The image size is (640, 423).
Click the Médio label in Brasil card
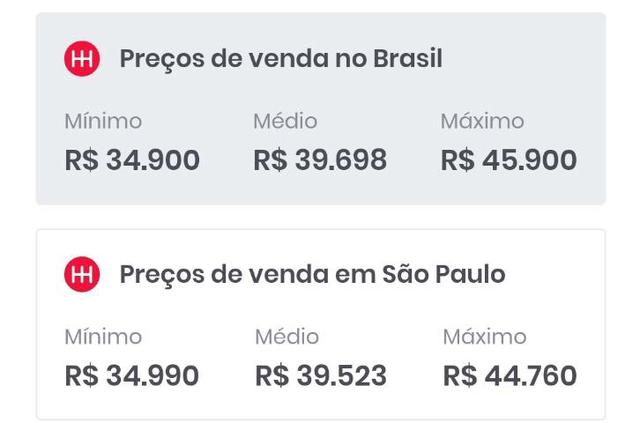click(285, 121)
